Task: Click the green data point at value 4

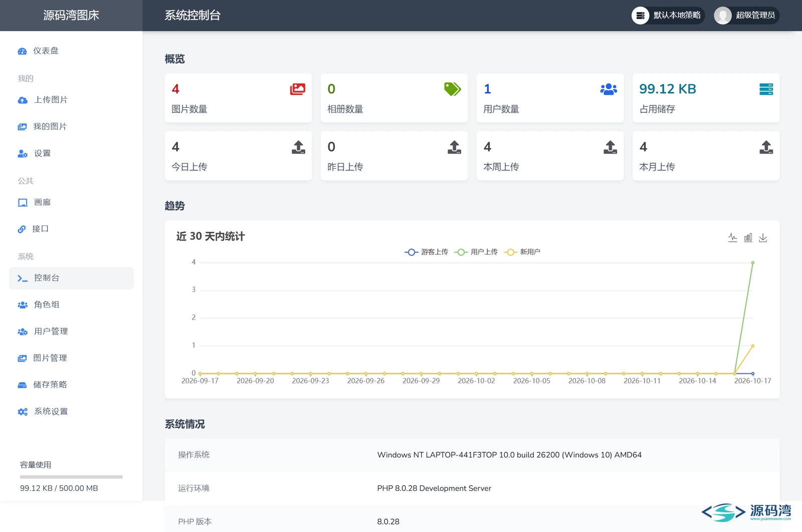Action: pyautogui.click(x=752, y=262)
